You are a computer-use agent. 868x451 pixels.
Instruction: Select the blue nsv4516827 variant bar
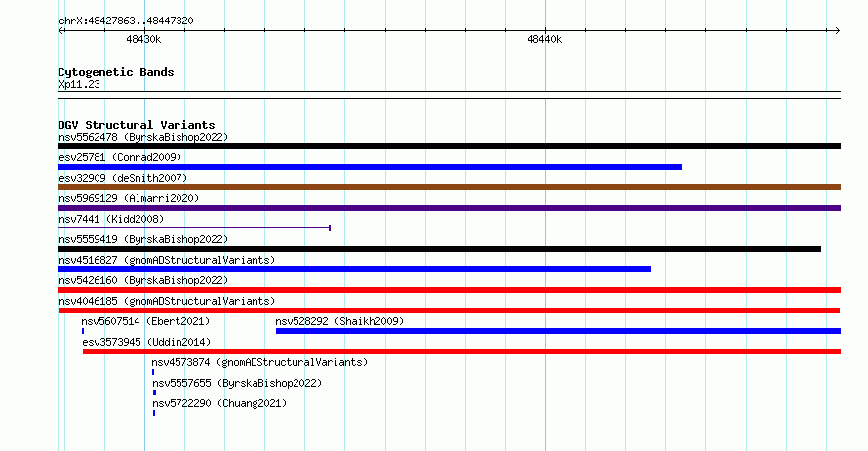click(x=354, y=269)
